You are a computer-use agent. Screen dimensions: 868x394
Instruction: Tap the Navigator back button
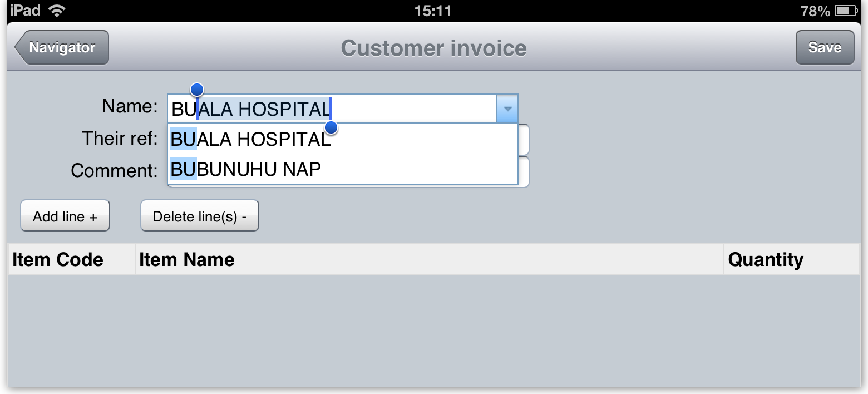(62, 48)
